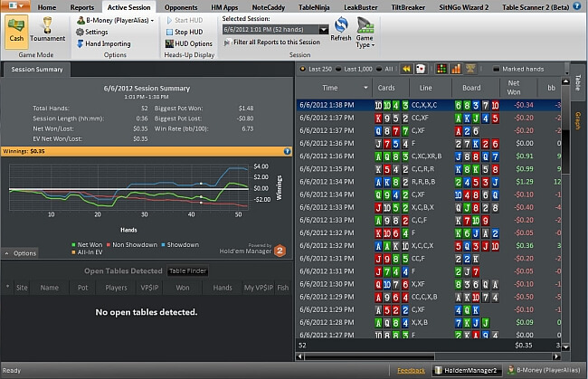Click the yellow rewind replay icon
Viewport: 588px width, 379px height.
407,69
